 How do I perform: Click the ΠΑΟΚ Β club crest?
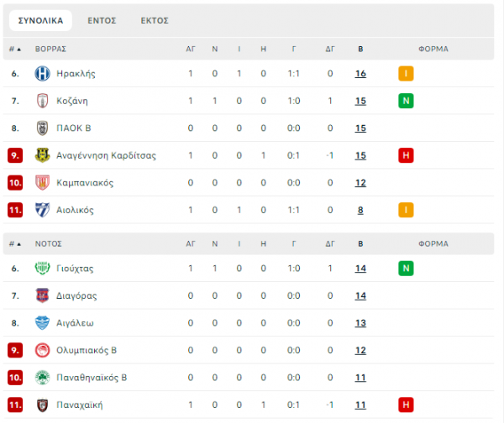pos(43,128)
